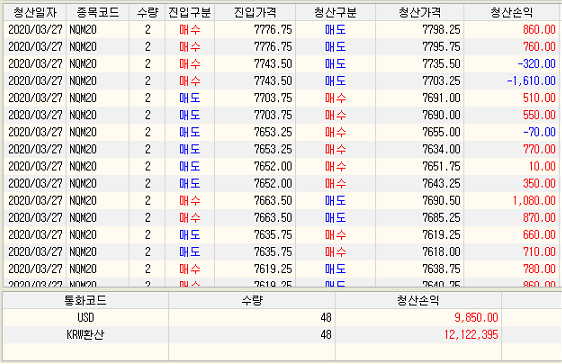Click the 청산손익 column header in trade table
Viewport: 562px width, 364px height.
[x=511, y=13]
